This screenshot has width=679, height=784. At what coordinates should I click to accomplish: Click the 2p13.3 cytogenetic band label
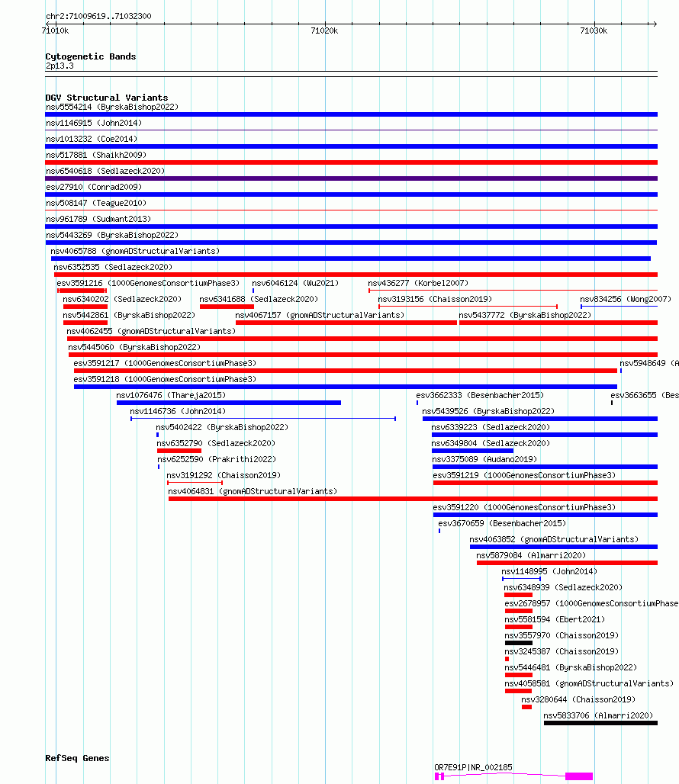point(60,66)
